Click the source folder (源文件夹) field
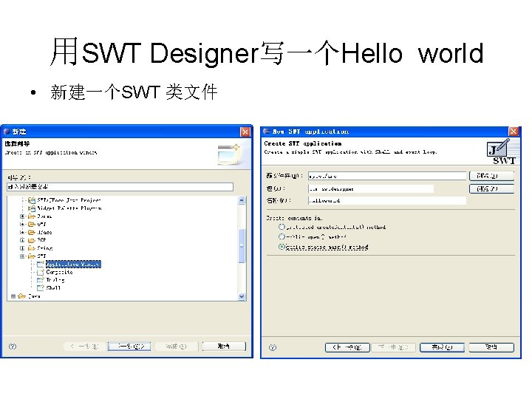Image resolution: width=532 pixels, height=399 pixels. click(387, 176)
